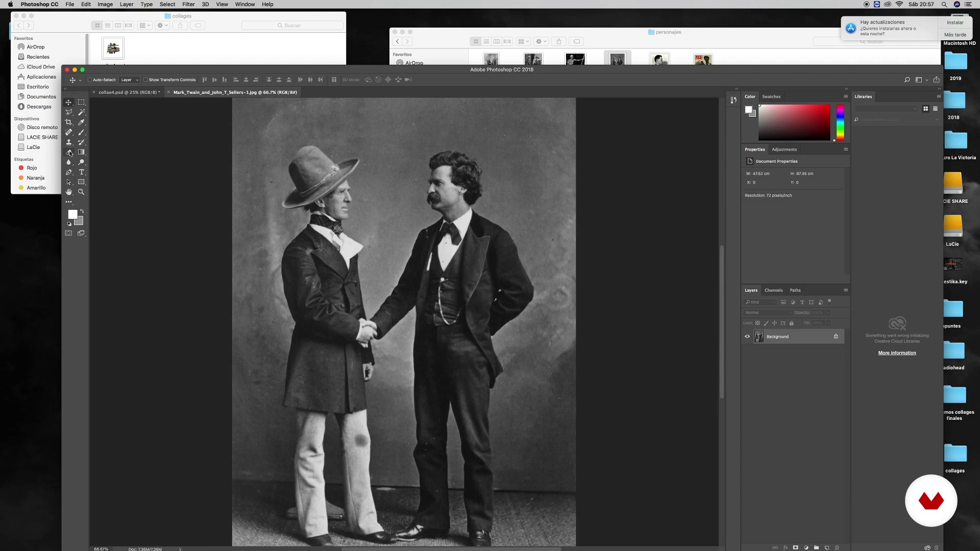Click AirDrop in collages Finder sidebar
Viewport: 980px width, 551px height.
(35, 47)
